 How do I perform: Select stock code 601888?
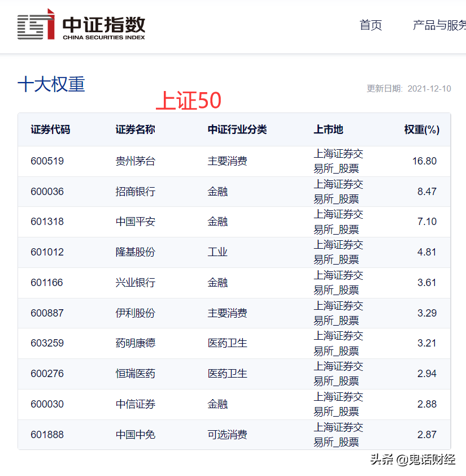47,435
